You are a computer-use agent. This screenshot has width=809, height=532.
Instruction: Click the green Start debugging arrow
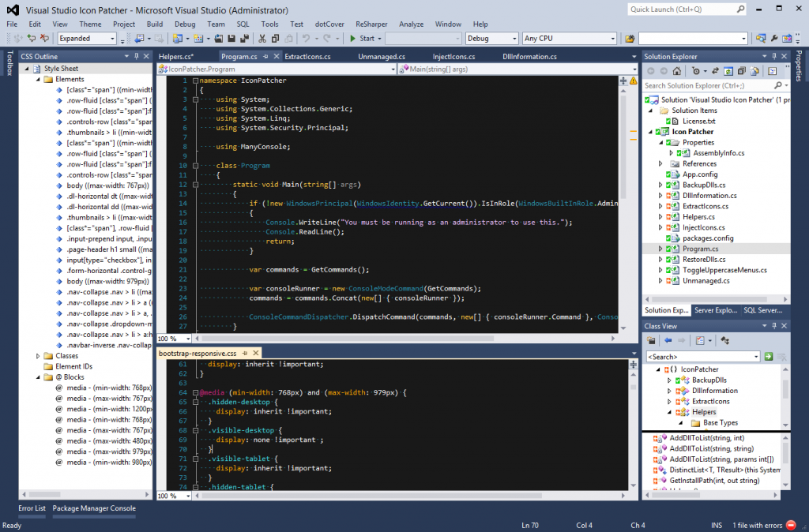pos(353,38)
